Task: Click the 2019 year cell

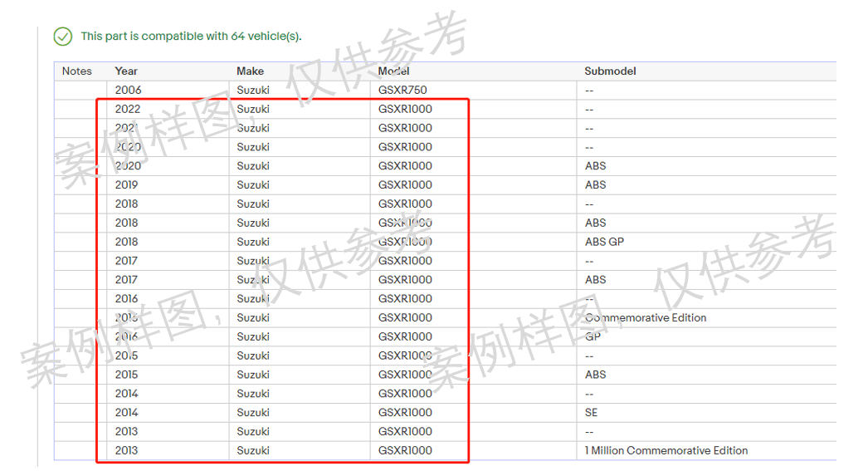Action: [127, 185]
